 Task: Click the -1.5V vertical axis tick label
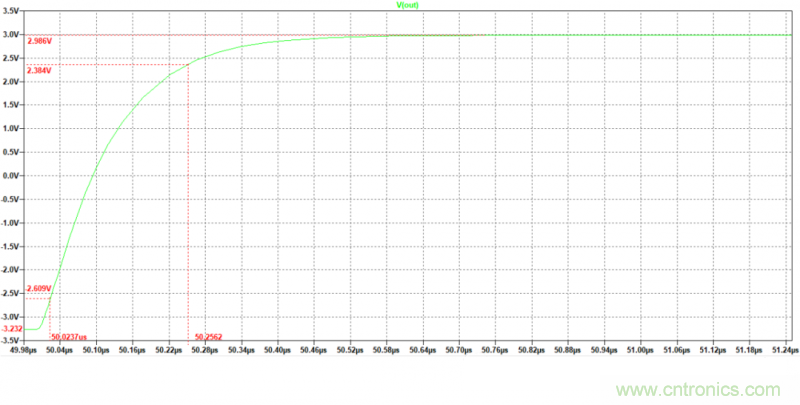click(12, 246)
